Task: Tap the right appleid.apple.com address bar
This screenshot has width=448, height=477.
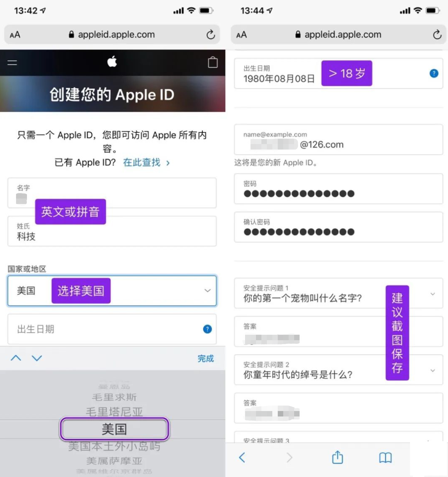Action: (338, 35)
